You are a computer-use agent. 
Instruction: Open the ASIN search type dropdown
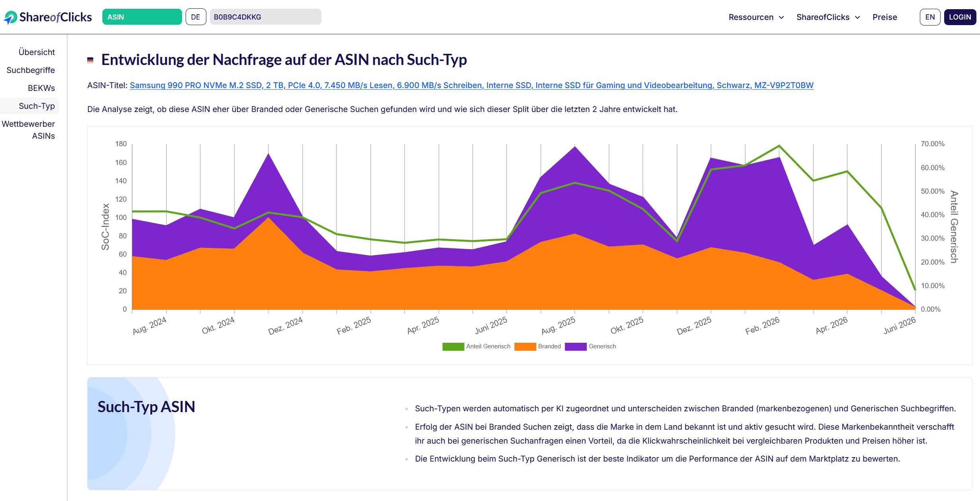(142, 17)
